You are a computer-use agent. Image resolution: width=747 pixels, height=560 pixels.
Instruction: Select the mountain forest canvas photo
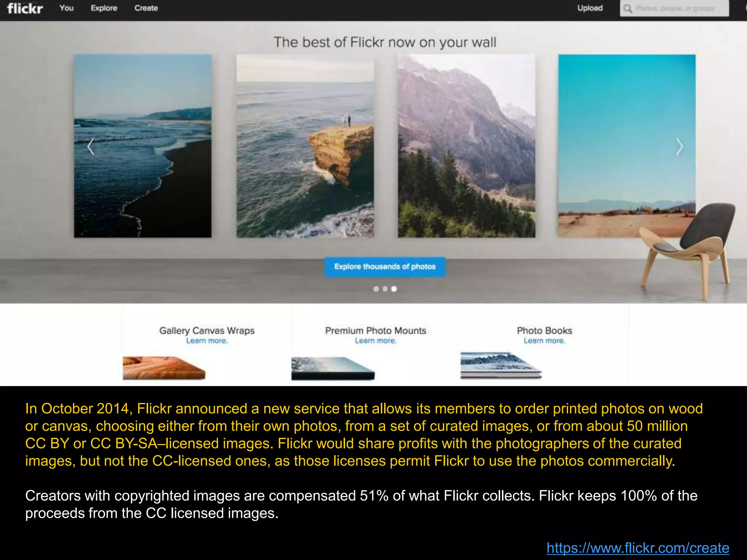click(x=467, y=146)
